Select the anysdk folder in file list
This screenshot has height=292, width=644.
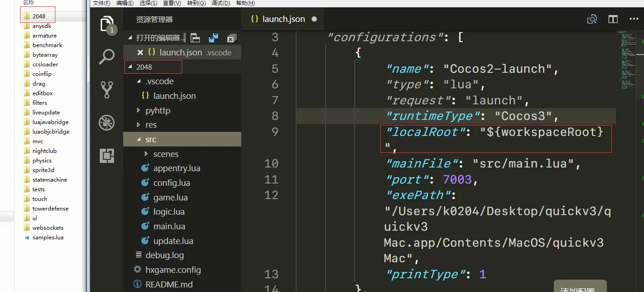coord(42,26)
